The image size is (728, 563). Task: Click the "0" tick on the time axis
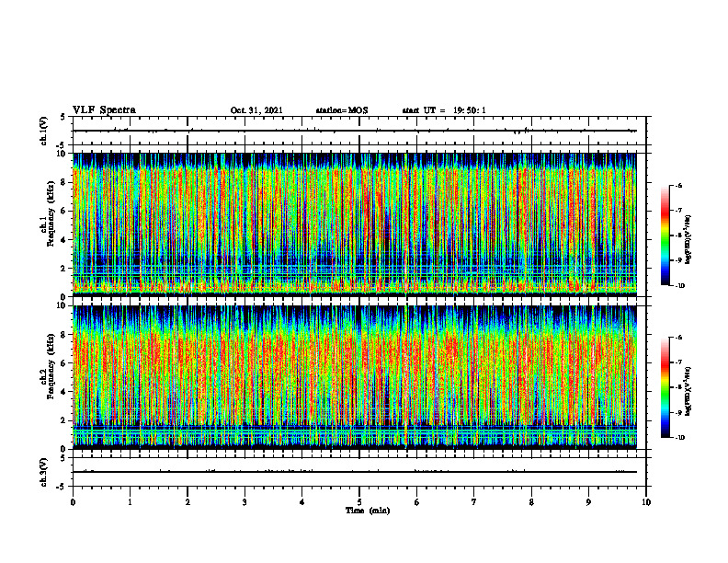[73, 502]
